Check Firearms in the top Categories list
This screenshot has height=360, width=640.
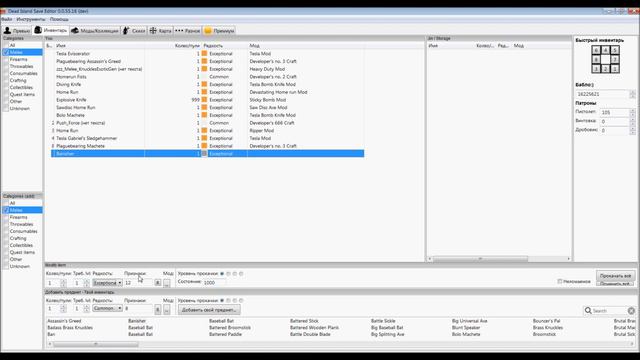pyautogui.click(x=6, y=59)
